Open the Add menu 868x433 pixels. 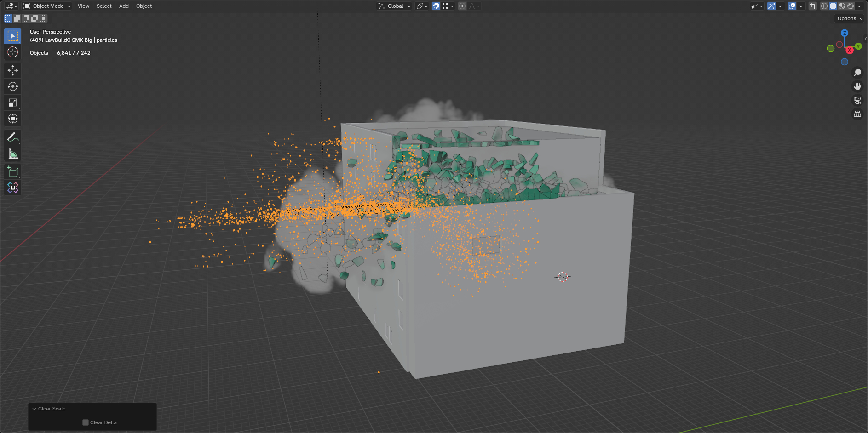pyautogui.click(x=124, y=6)
